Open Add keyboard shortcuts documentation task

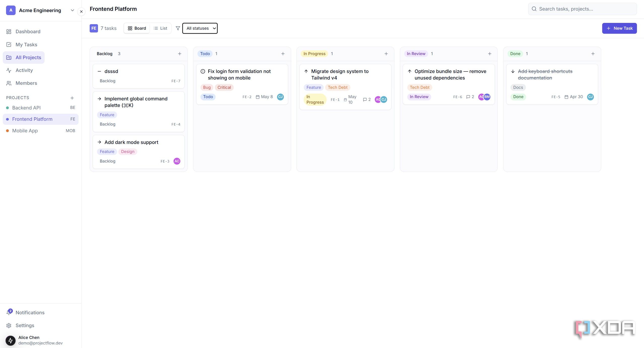[552, 84]
